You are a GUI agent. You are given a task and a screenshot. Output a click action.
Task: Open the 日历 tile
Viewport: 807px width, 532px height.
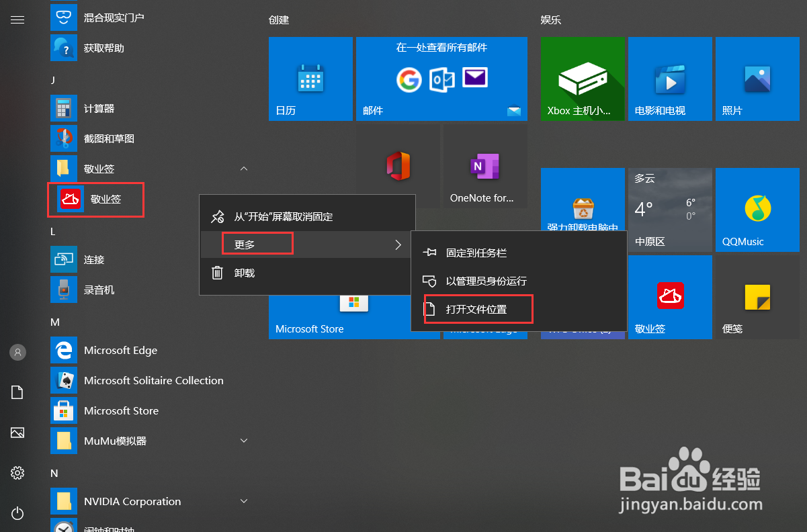310,79
